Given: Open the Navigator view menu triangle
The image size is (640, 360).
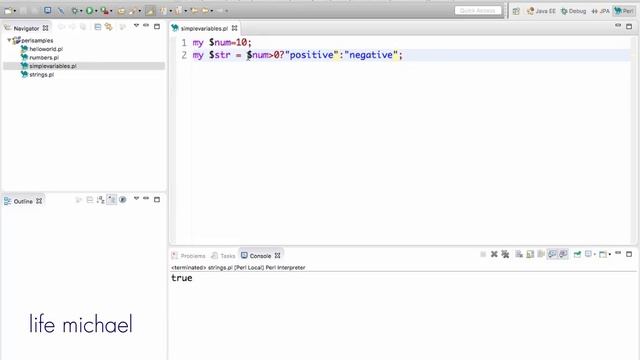Looking at the screenshot, I should tap(136, 26).
